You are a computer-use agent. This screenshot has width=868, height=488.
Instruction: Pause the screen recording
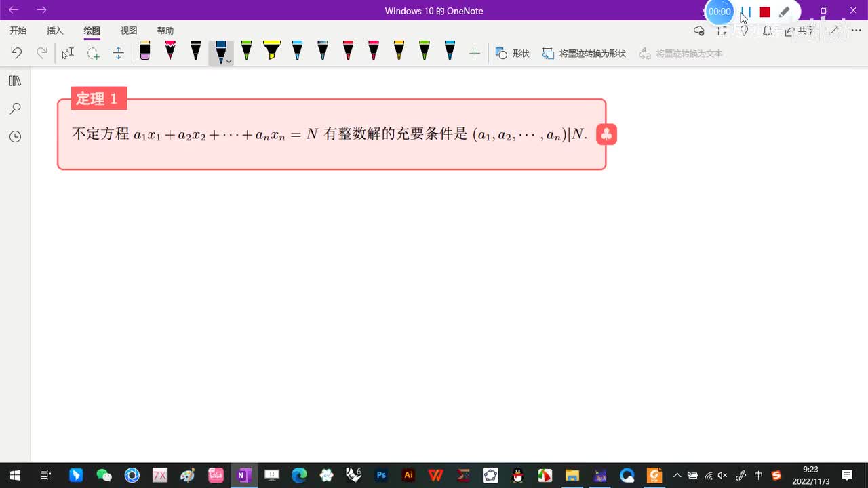tap(746, 12)
